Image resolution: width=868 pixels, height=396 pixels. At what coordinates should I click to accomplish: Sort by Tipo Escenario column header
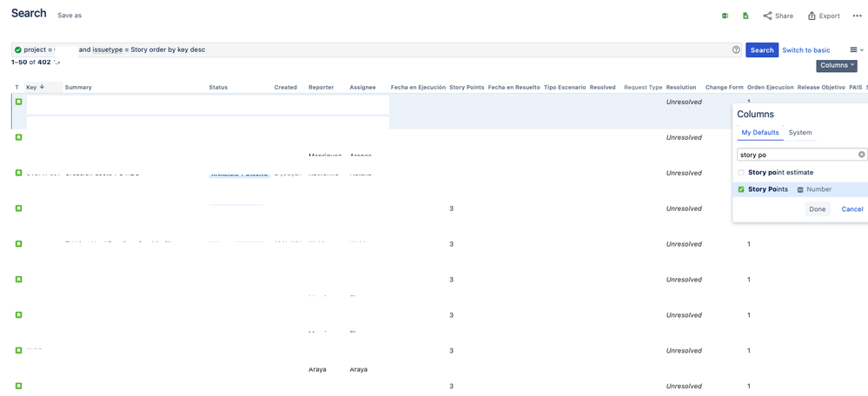point(565,88)
